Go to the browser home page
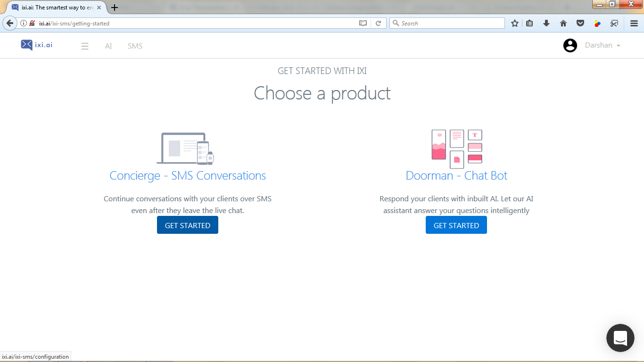 click(563, 23)
